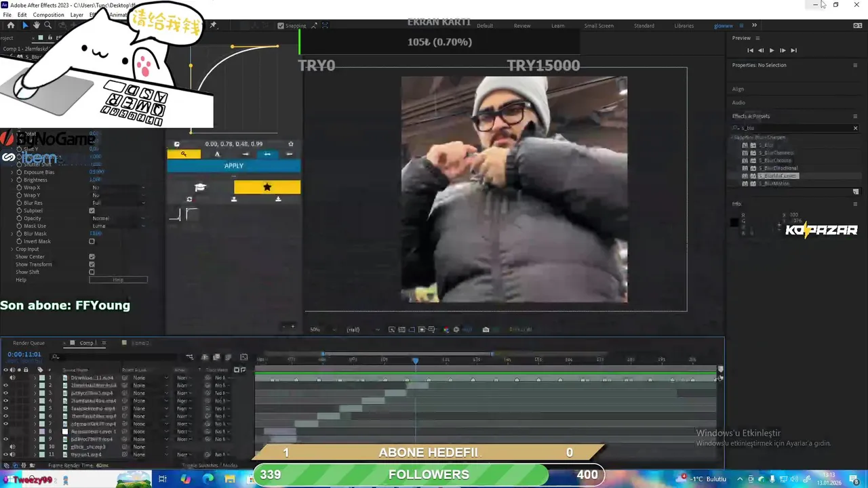
Task: Open the Blur Res dropdown
Action: [x=119, y=203]
